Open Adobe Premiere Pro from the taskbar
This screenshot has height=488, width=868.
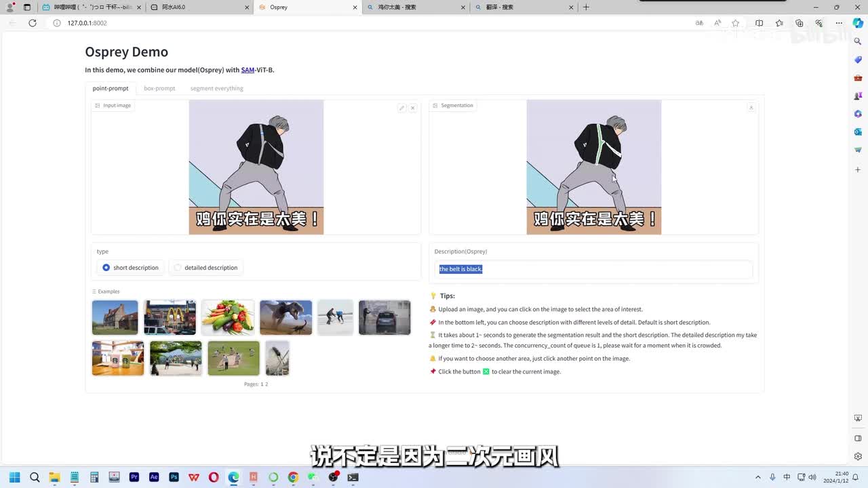[134, 477]
